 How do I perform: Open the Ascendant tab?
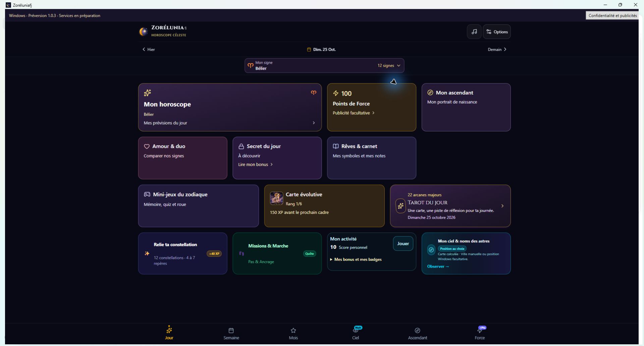coord(418,333)
